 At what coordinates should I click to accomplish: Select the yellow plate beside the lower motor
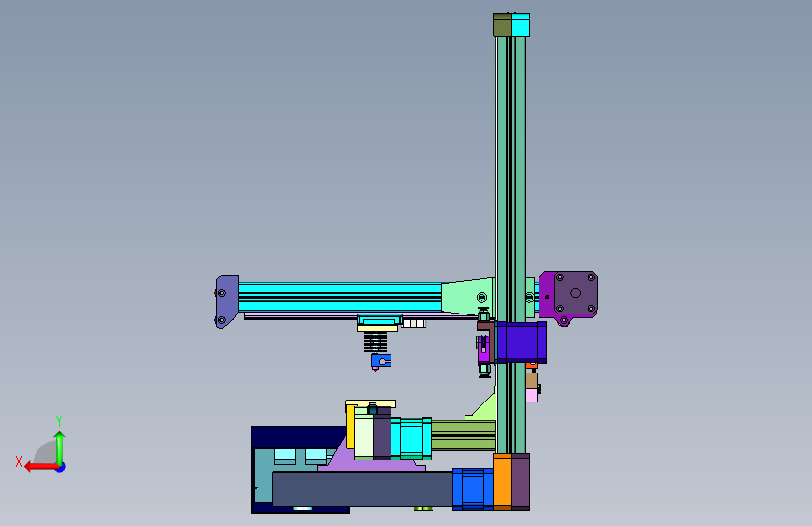(x=350, y=427)
